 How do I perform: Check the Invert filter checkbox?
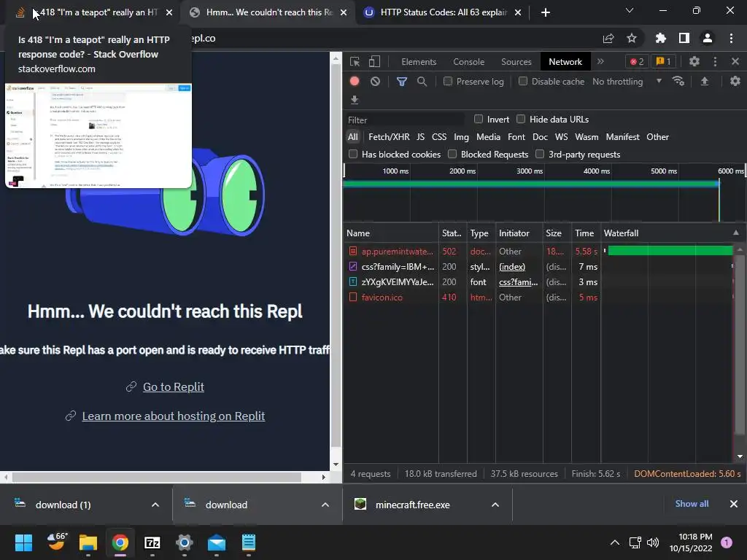click(479, 119)
